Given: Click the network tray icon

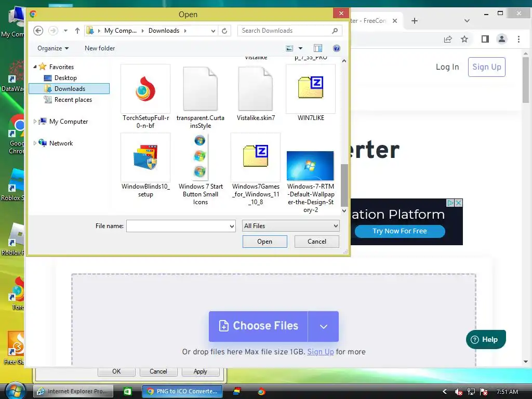Looking at the screenshot, I should click(471, 392).
